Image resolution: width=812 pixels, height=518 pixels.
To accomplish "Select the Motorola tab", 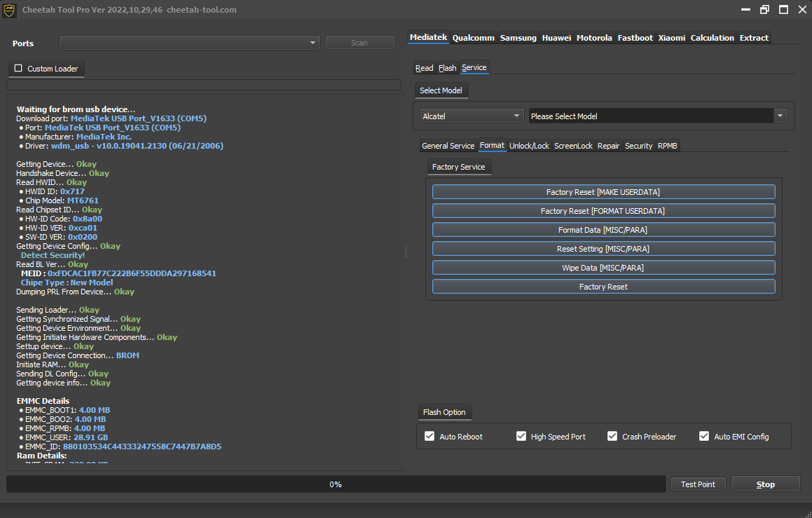I will pos(594,38).
